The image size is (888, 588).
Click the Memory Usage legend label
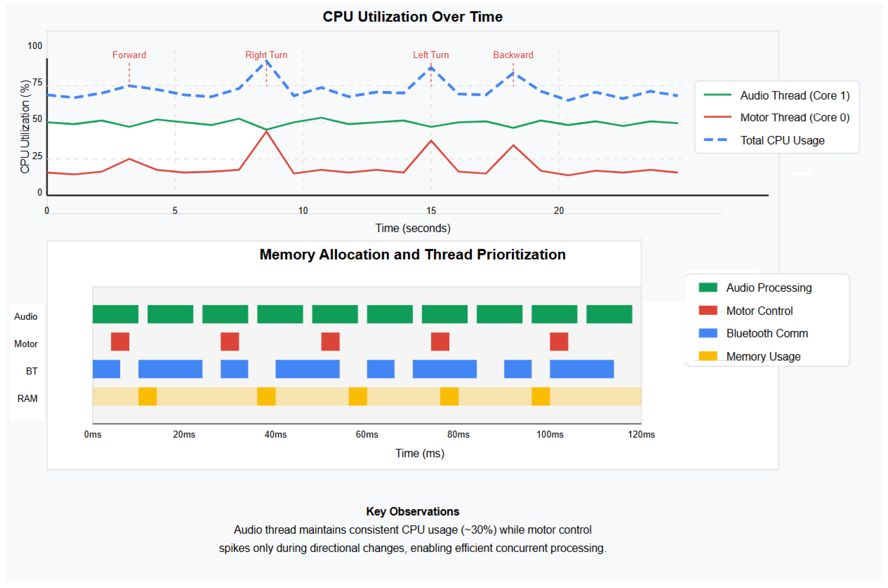(763, 357)
